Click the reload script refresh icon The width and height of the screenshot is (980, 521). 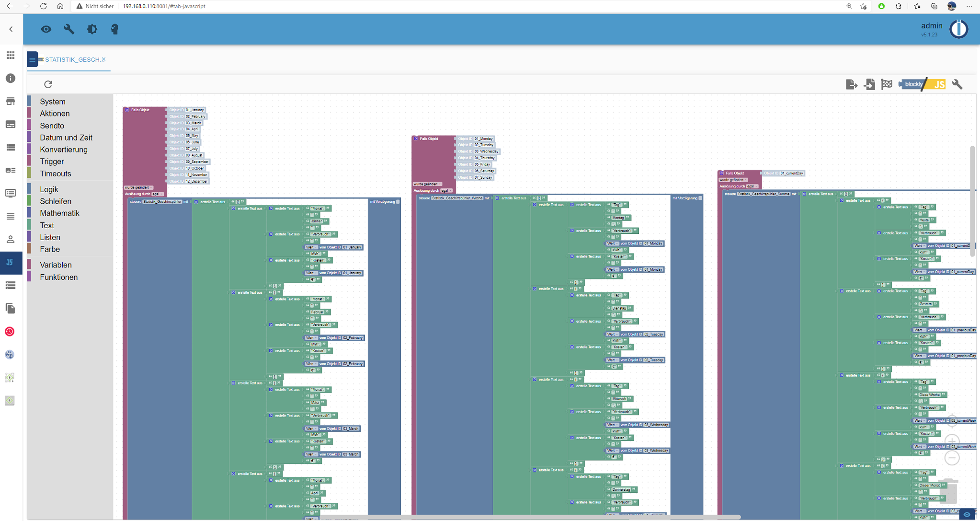(x=48, y=84)
